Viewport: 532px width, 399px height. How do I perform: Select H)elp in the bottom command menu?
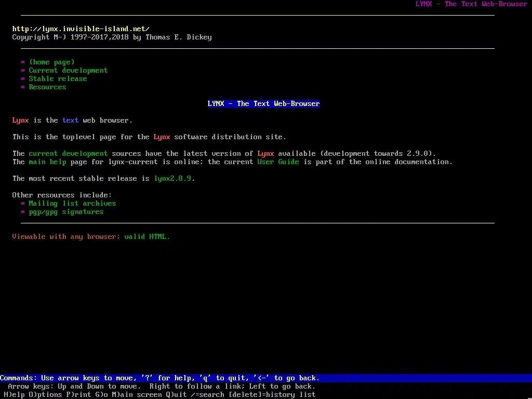(14, 395)
